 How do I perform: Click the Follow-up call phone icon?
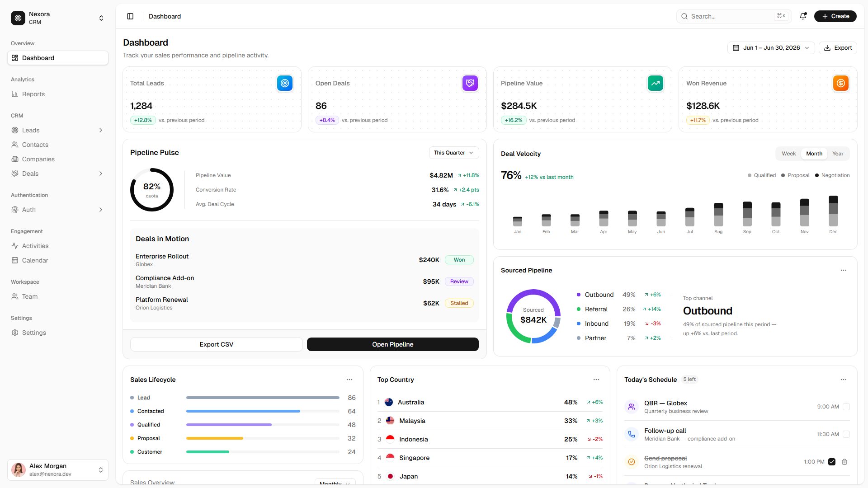[632, 434]
